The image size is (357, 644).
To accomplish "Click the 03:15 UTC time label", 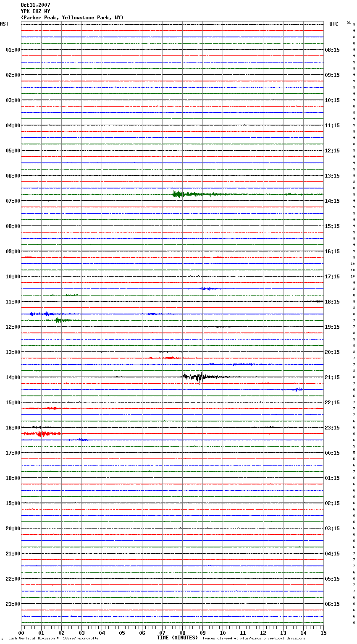I will click(332, 528).
